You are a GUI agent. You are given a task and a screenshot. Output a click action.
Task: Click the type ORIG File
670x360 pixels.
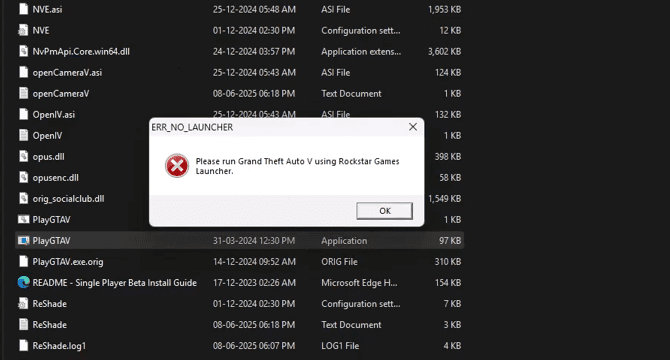pos(339,262)
